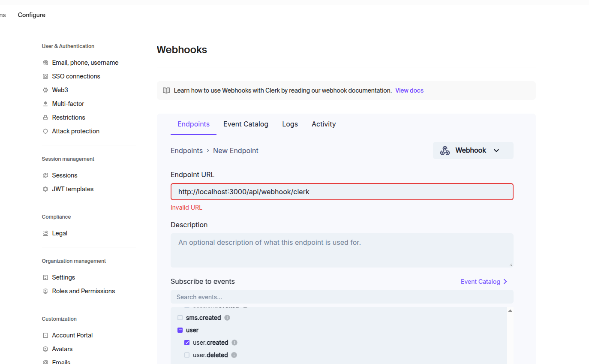Click the 'Session management' section heading

click(68, 159)
